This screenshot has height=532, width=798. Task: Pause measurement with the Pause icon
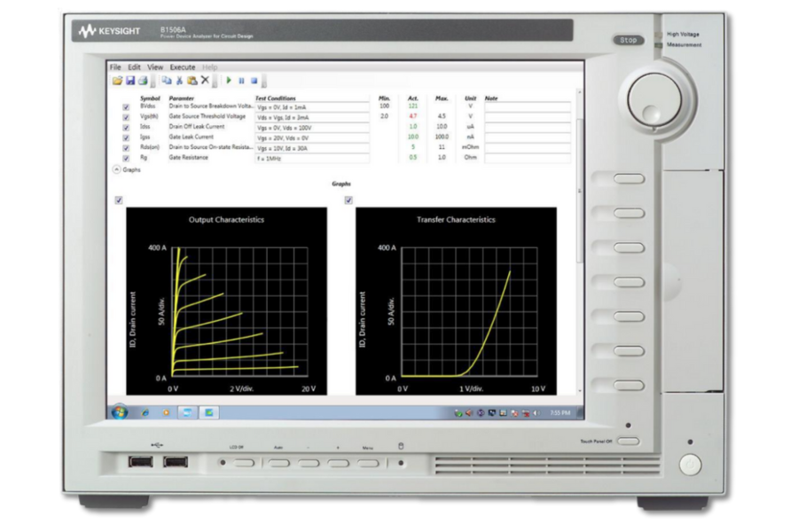(242, 81)
